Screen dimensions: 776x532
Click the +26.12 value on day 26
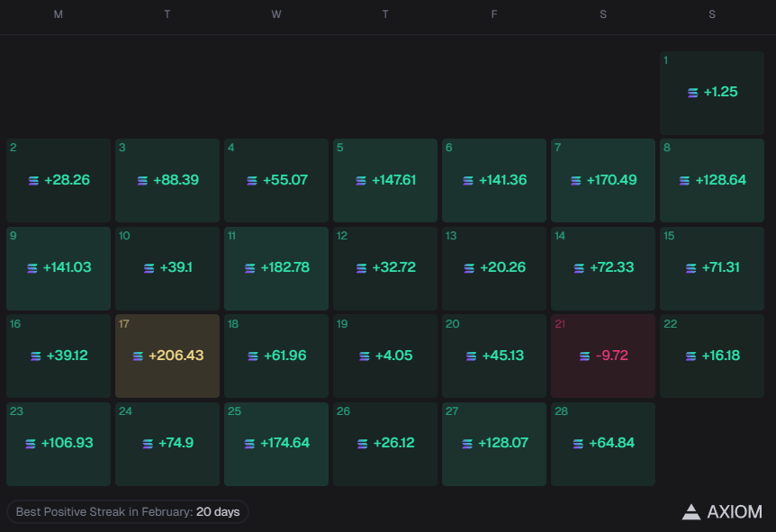(x=394, y=443)
